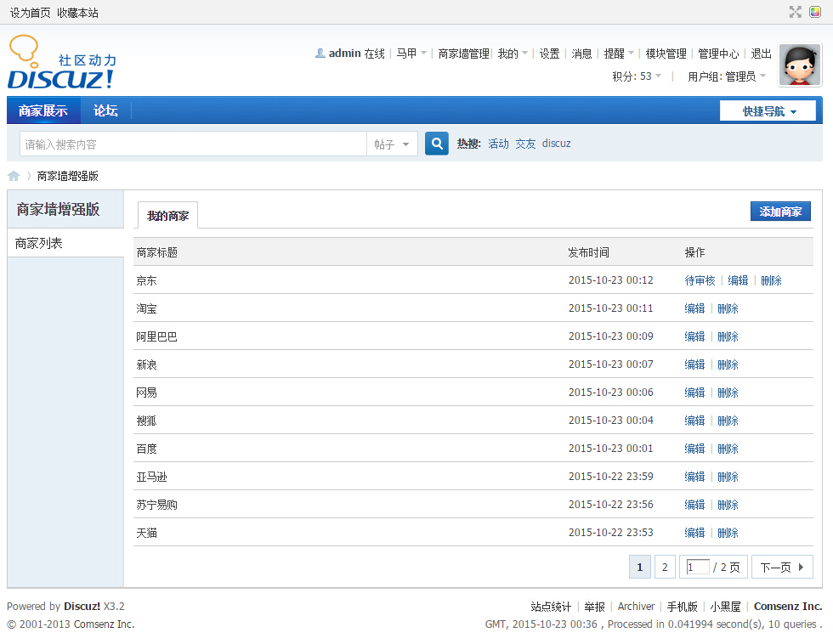Switch to the 论坛 navigation tab
Image resolution: width=833 pixels, height=644 pixels.
pyautogui.click(x=105, y=110)
